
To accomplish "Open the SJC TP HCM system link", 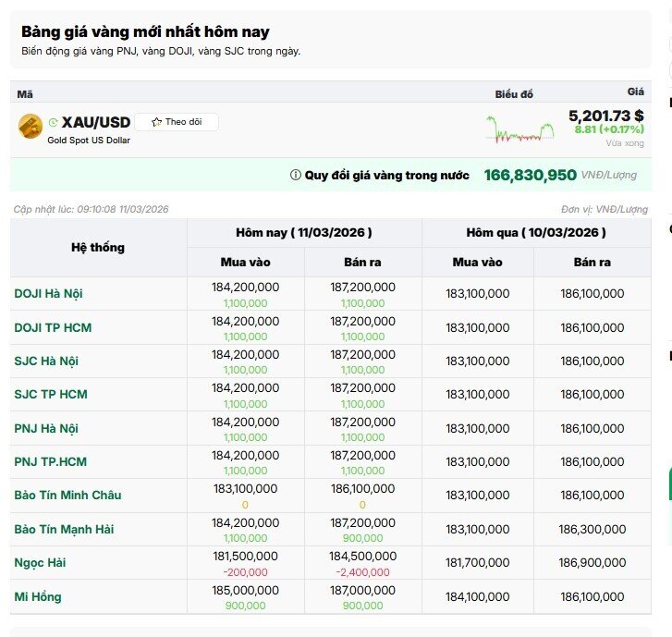I will coord(51,394).
